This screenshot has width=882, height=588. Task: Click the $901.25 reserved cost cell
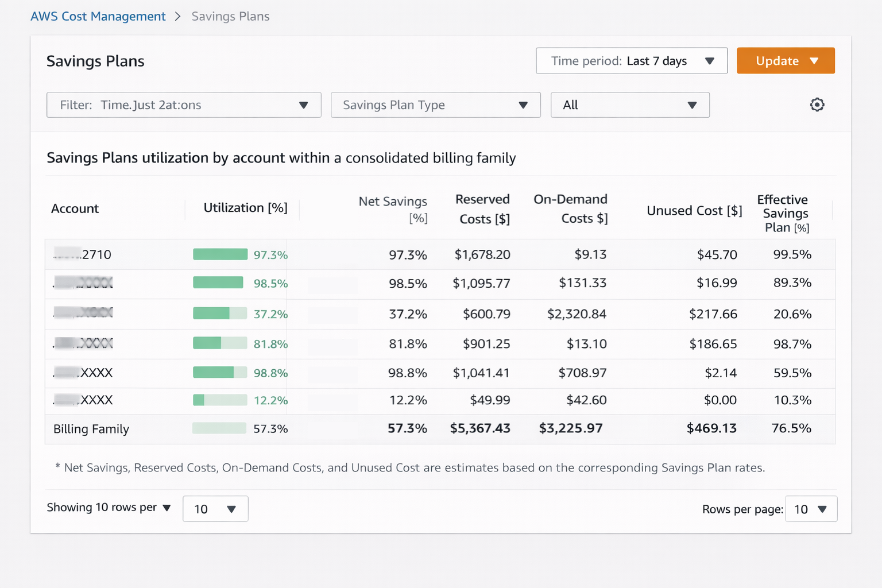(x=486, y=344)
